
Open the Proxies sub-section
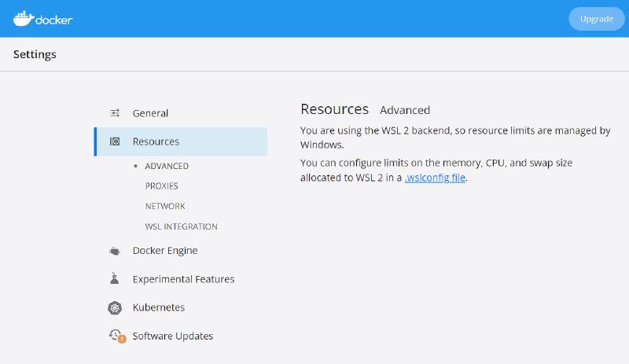[162, 186]
